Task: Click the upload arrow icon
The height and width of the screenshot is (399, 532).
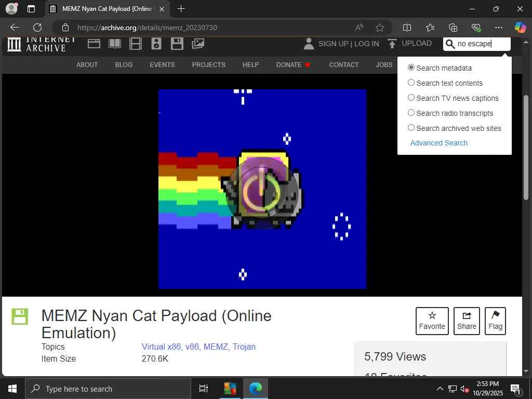Action: (392, 44)
